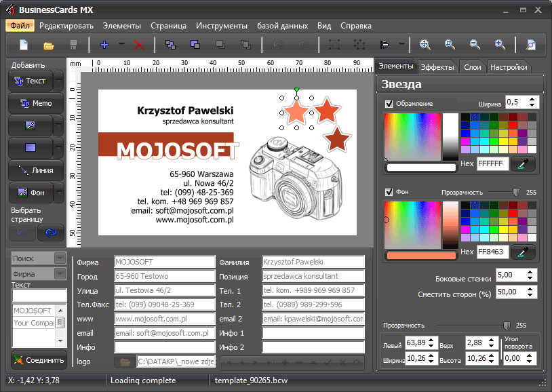Click the New document icon

pos(24,45)
